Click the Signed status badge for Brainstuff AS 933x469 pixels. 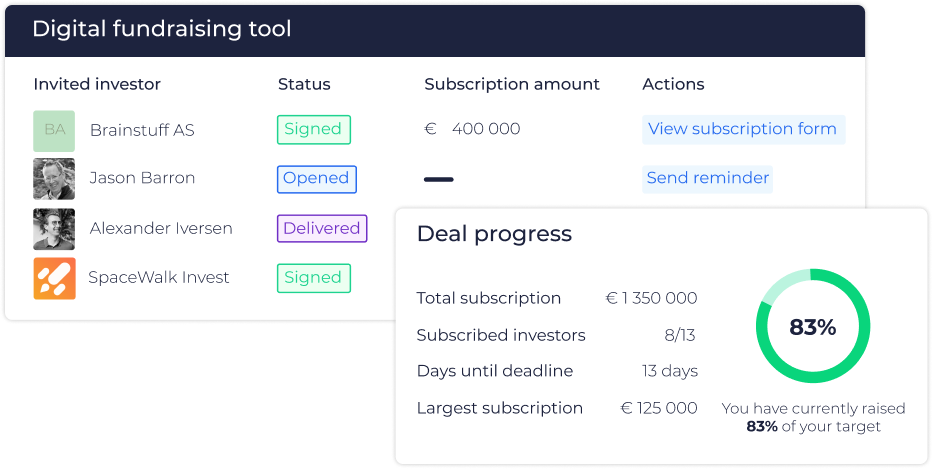tap(314, 129)
